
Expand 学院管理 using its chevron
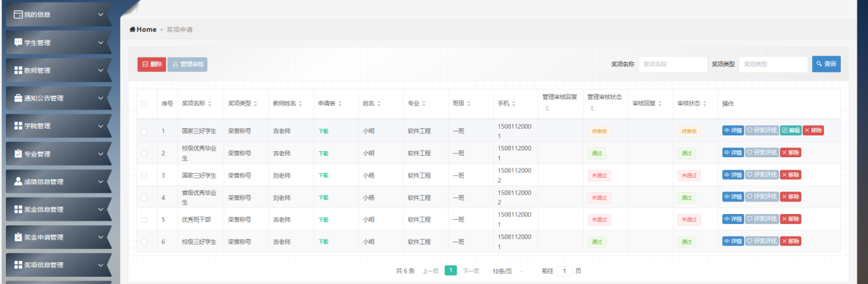coord(100,125)
